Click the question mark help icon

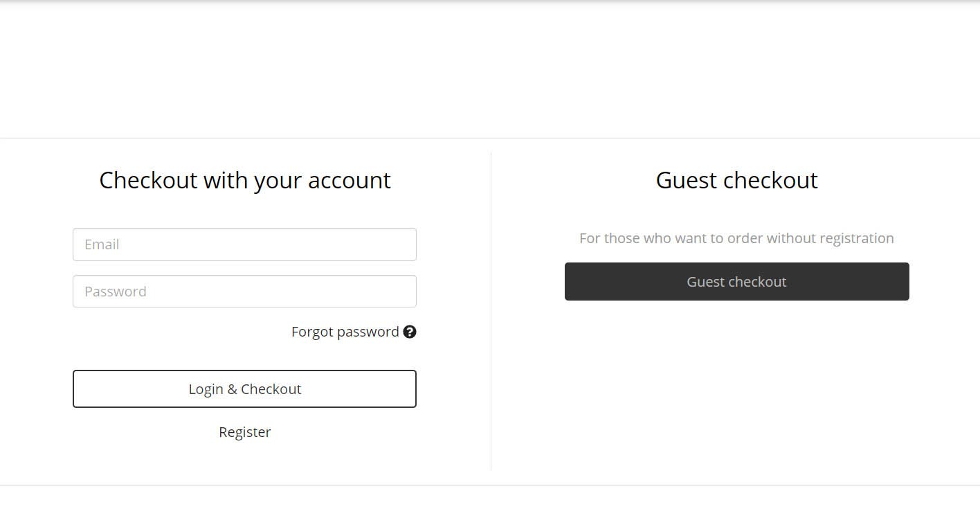point(410,332)
